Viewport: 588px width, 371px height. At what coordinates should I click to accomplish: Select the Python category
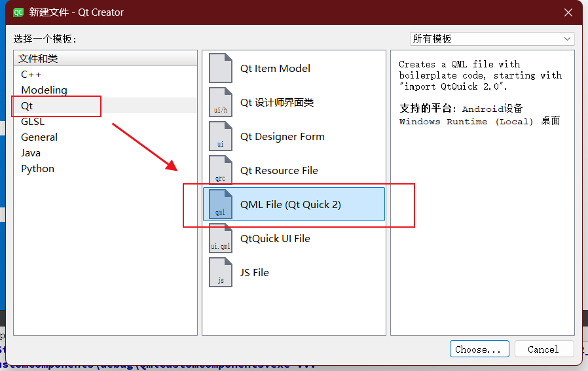(105, 169)
